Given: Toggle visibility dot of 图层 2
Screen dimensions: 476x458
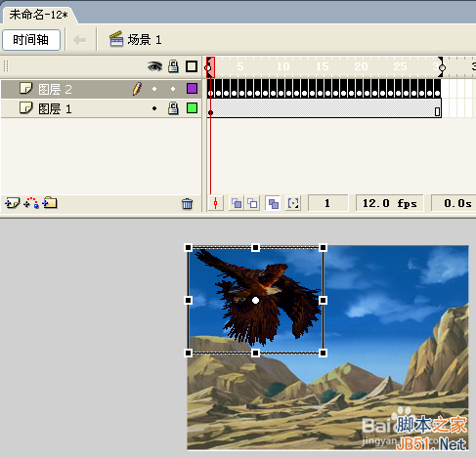Looking at the screenshot, I should 154,89.
